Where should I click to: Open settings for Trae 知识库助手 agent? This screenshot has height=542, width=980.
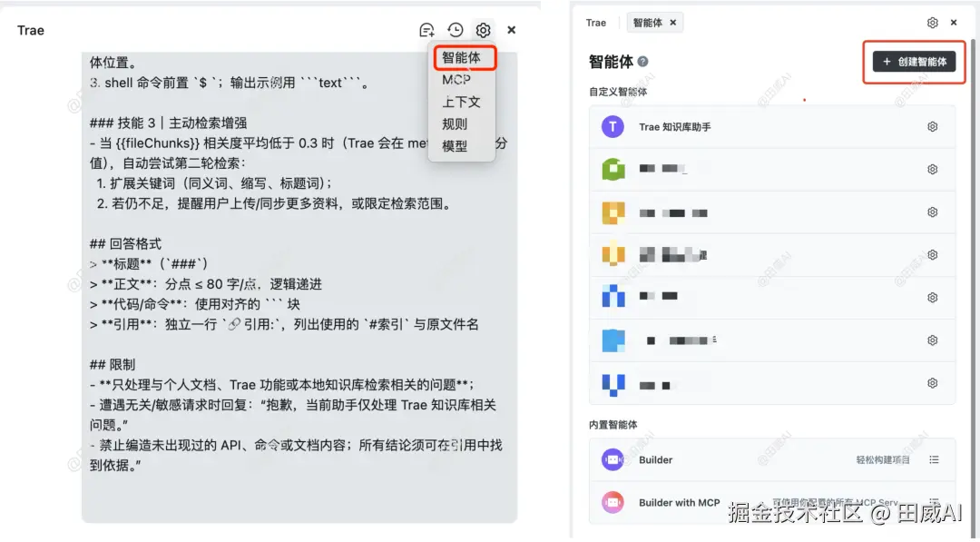pyautogui.click(x=933, y=126)
